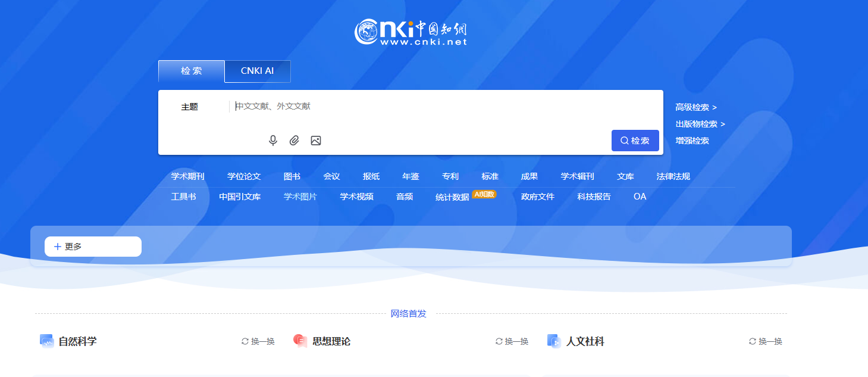Select 标准 category
This screenshot has height=377, width=868.
490,176
